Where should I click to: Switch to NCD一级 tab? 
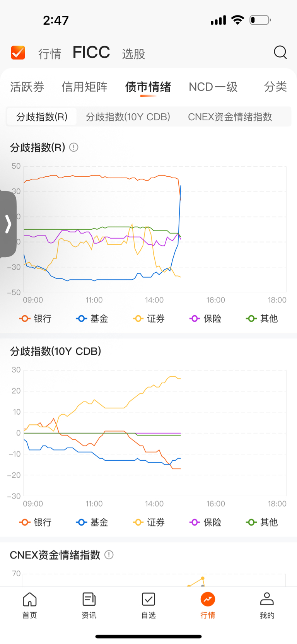click(x=213, y=87)
